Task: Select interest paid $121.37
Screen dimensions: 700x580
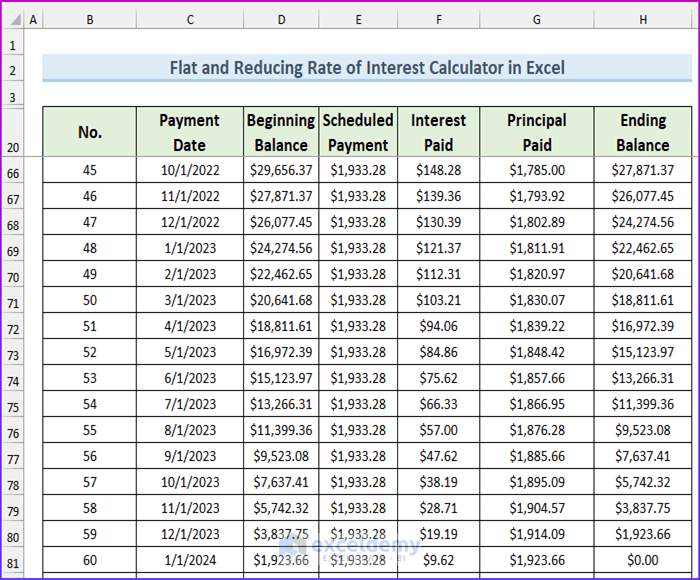Action: coord(439,248)
